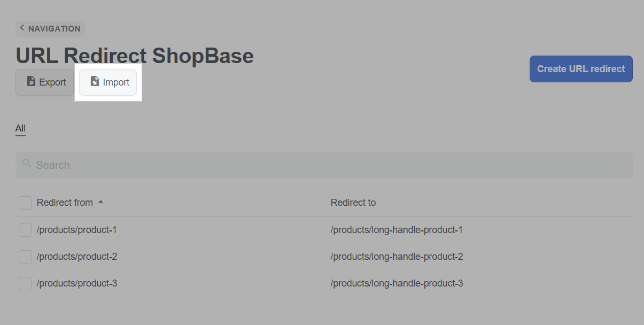The width and height of the screenshot is (644, 325).
Task: Sort by the Redirect from column header
Action: point(65,203)
